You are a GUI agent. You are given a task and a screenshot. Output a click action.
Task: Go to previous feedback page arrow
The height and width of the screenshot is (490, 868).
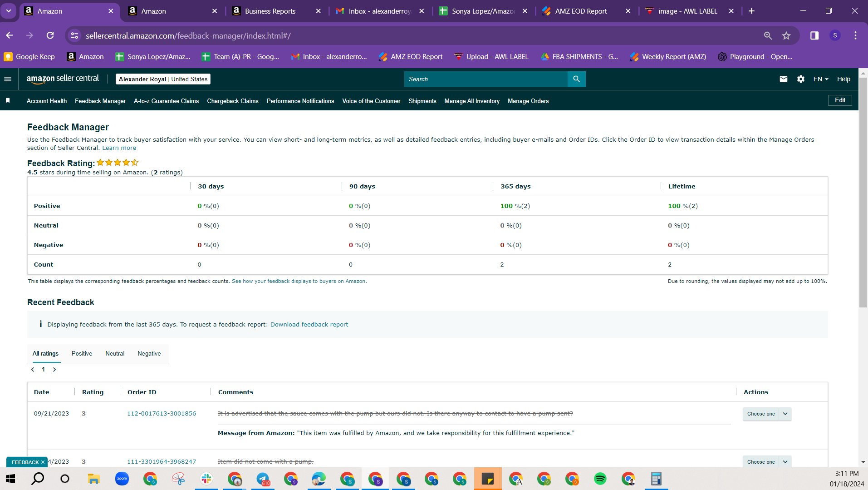[x=33, y=370]
